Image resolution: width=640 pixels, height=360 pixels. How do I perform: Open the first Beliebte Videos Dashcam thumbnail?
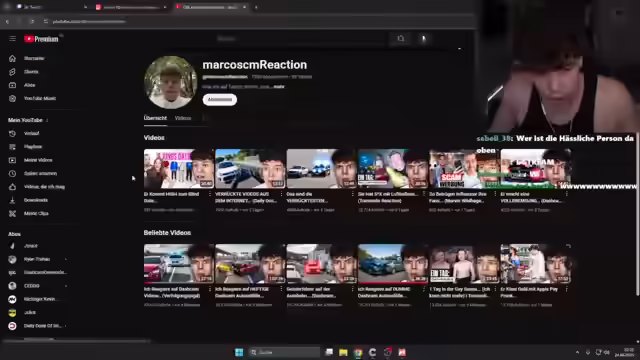coord(179,264)
